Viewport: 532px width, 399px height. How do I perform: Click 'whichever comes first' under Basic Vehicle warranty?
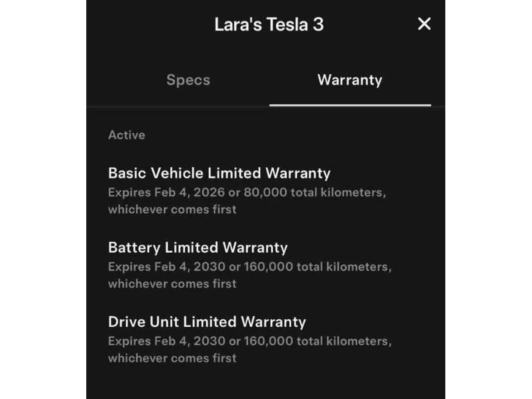[172, 209]
